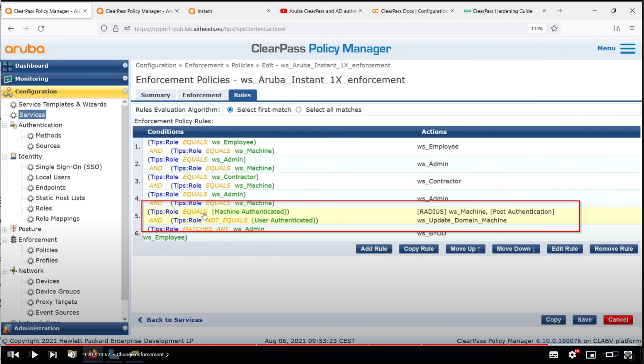Select the 'Select all matches' radio button
The width and height of the screenshot is (644, 364).
[298, 110]
